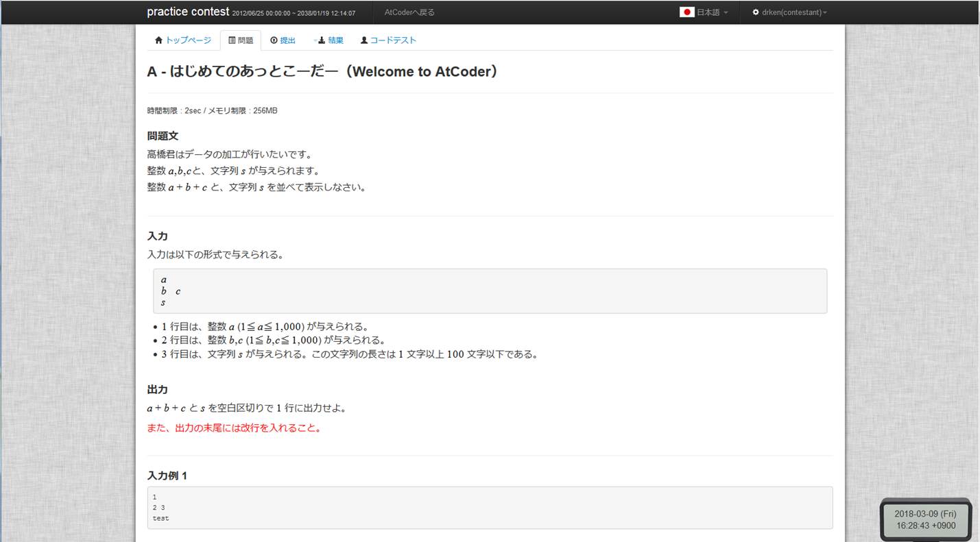Click the home icon beside トップページ
Screen dimensions: 980x542
(x=159, y=40)
